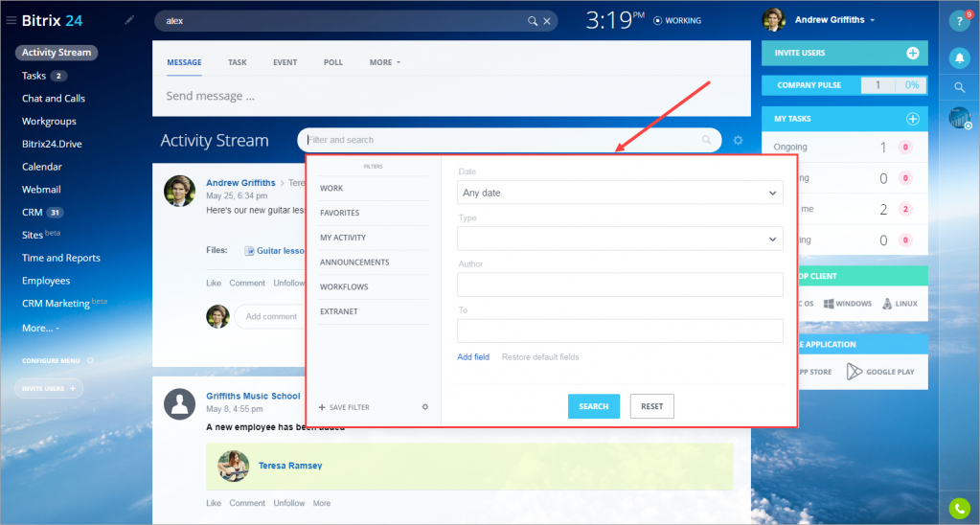Select the Favorites filter
The width and height of the screenshot is (980, 525).
[x=373, y=213]
